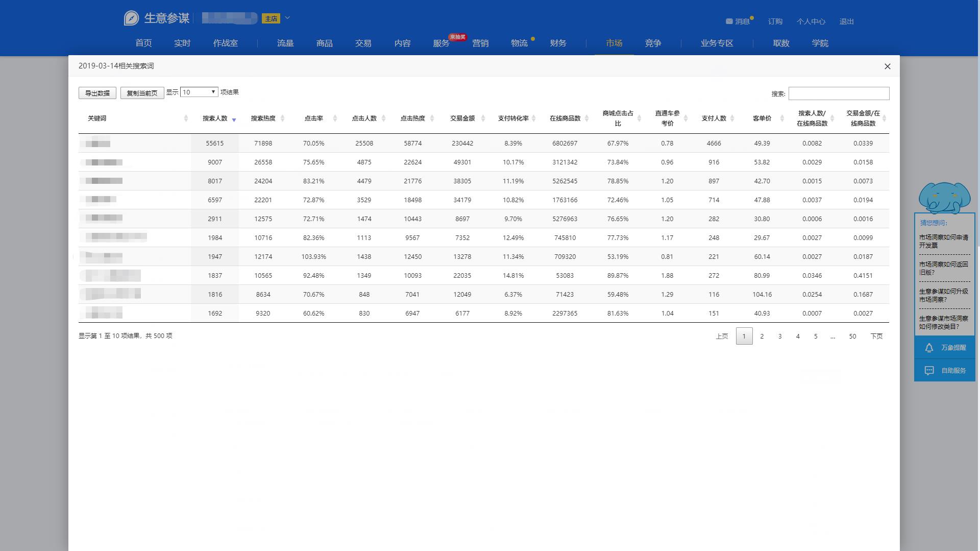
Task: Go to page 3 of results
Action: tap(780, 336)
